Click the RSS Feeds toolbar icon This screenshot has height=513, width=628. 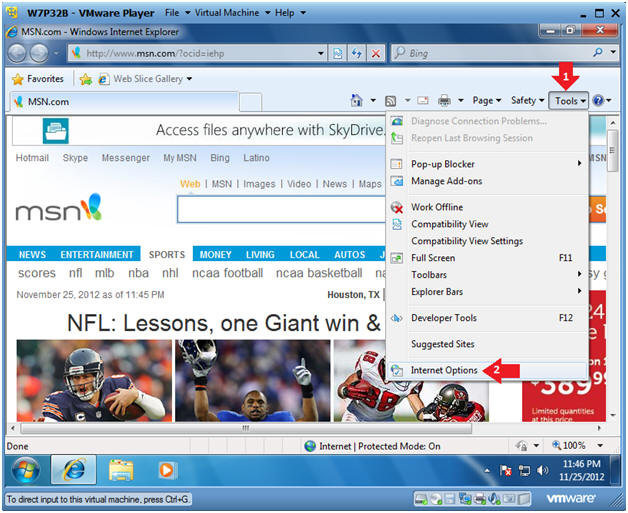[390, 101]
